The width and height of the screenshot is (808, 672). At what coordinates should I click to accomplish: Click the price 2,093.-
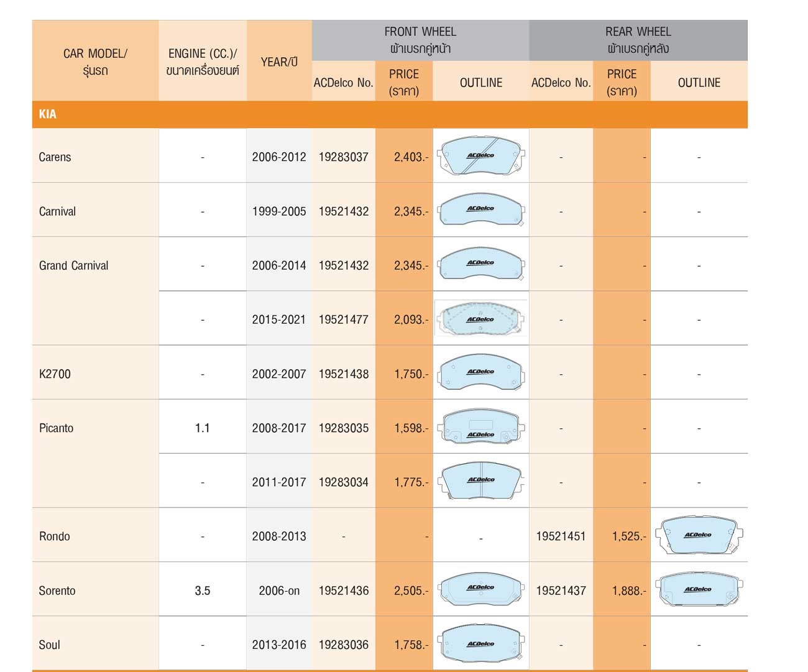(411, 320)
